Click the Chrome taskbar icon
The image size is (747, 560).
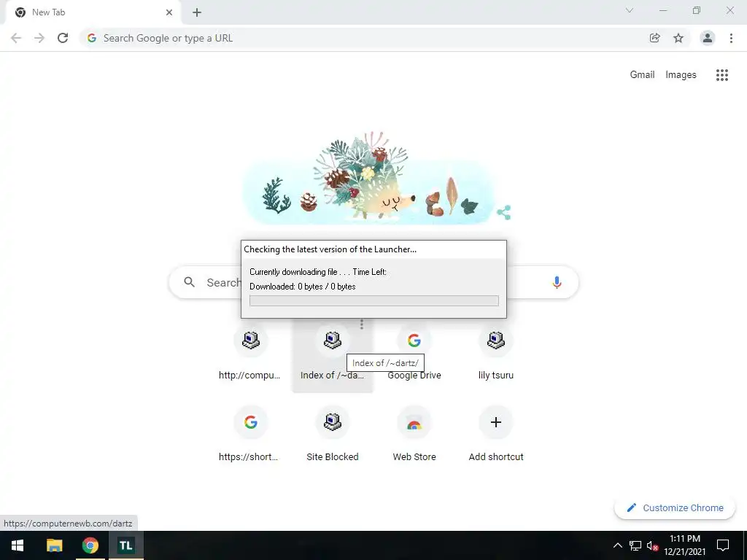[x=90, y=545]
